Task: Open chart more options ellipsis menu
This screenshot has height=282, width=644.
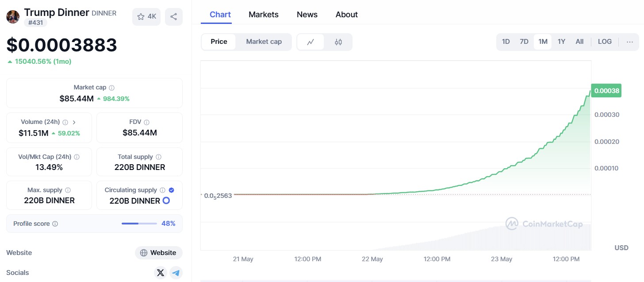Action: (630, 42)
